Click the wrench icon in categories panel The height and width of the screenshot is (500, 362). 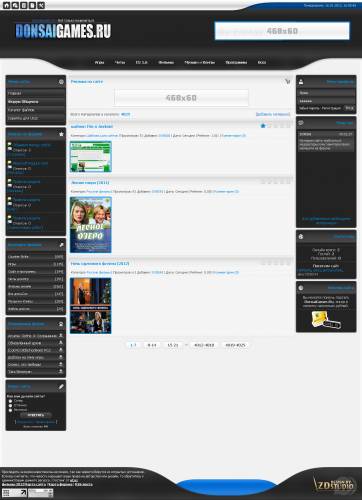[61, 245]
